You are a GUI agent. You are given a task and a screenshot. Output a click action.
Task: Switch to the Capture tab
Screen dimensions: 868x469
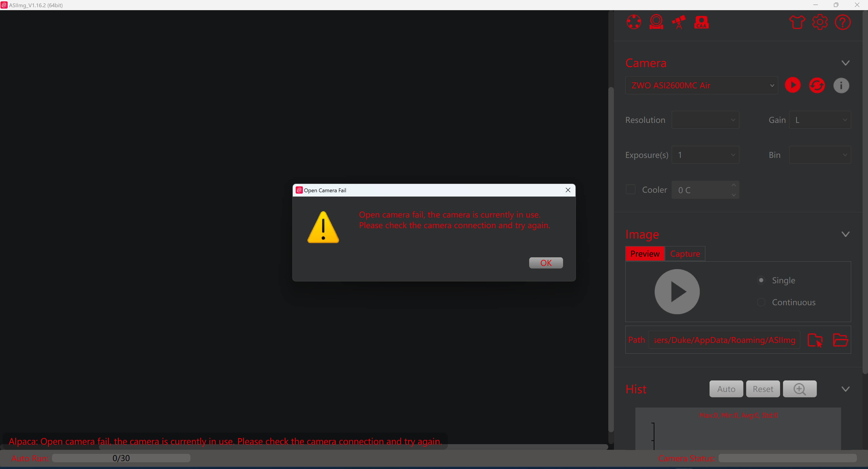click(x=685, y=253)
